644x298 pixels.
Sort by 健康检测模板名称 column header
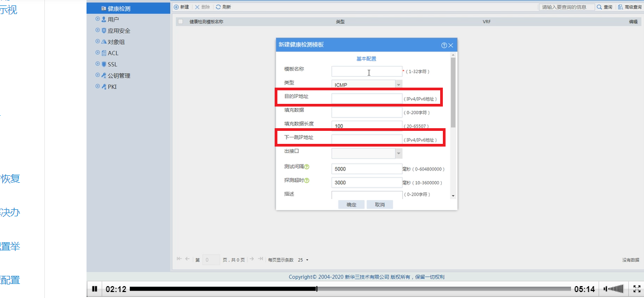[x=206, y=22]
